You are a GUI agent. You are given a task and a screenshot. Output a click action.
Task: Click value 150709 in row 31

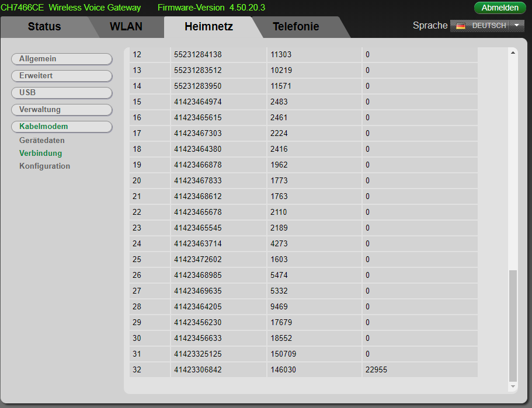(x=283, y=354)
